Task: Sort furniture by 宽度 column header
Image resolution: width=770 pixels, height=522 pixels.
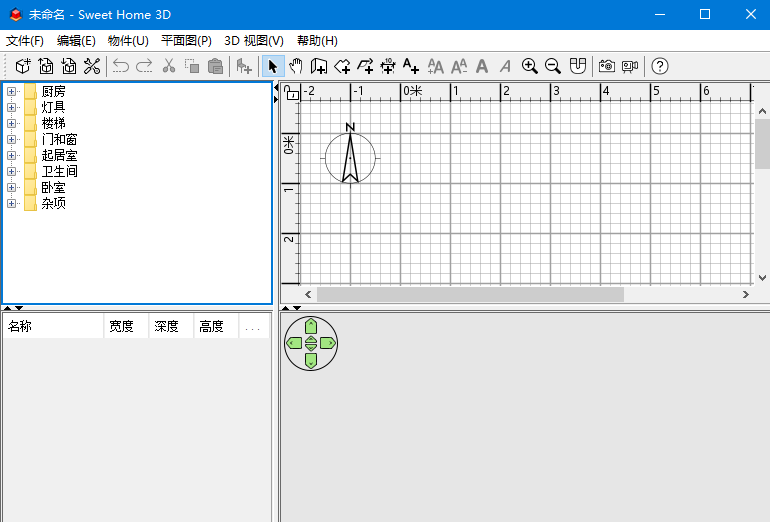Action: click(126, 326)
